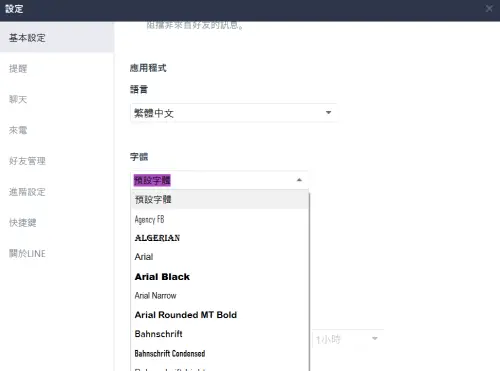
Task: Select 預設字體 in the font list
Action: tap(220, 199)
